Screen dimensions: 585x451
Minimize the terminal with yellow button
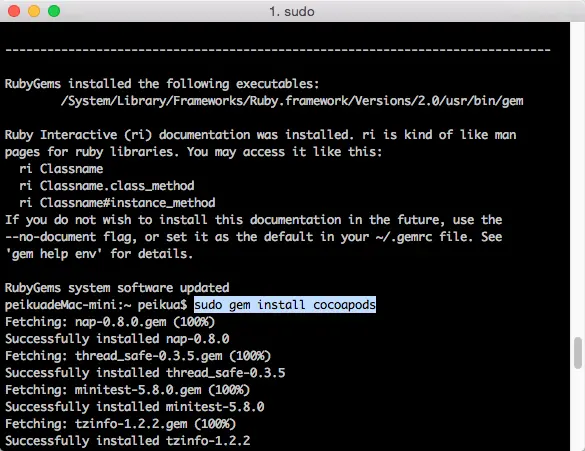tap(34, 11)
